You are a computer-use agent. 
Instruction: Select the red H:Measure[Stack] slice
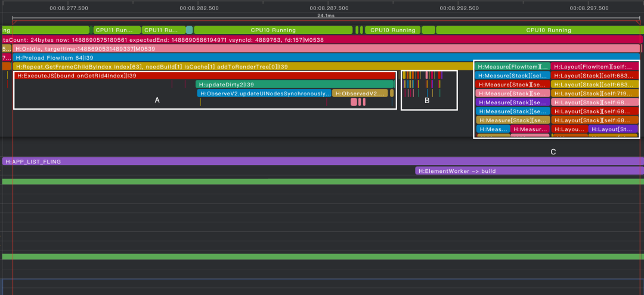pyautogui.click(x=513, y=85)
